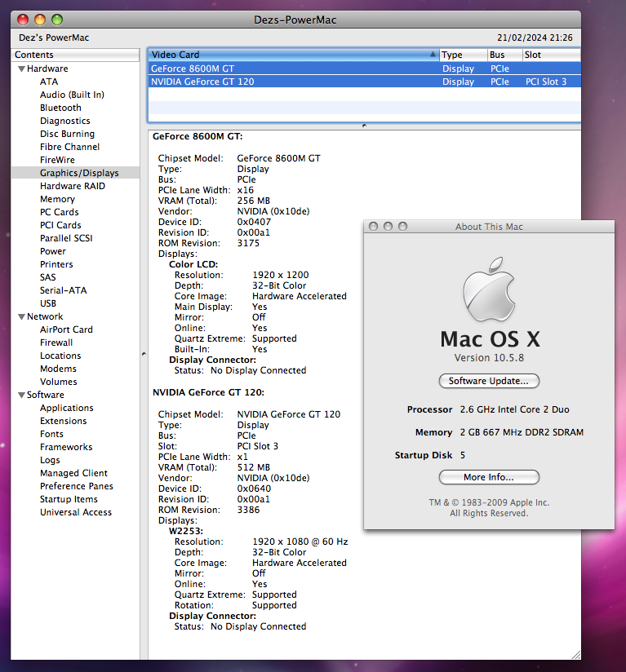The height and width of the screenshot is (672, 626).
Task: Click Version 10.5.8 text in About window
Action: [489, 358]
